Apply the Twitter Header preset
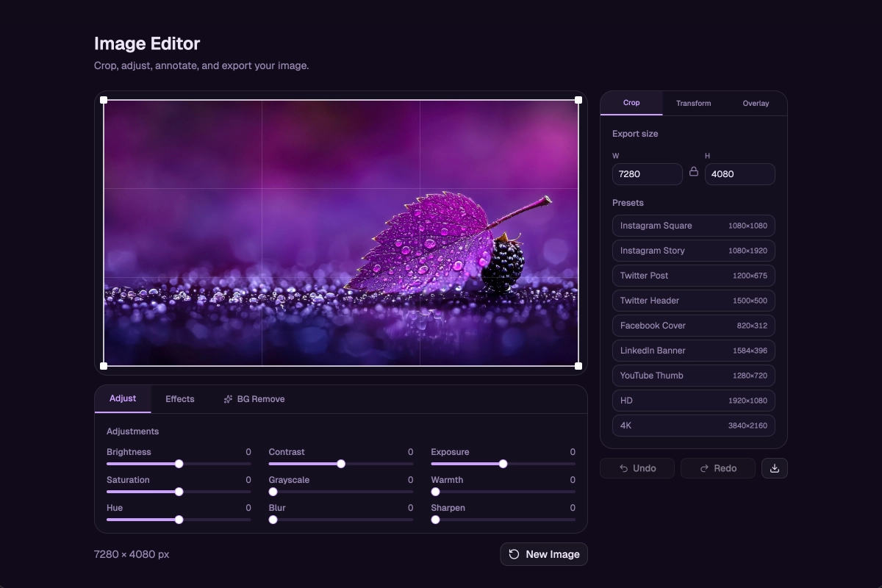Viewport: 882px width, 588px height. 693,301
